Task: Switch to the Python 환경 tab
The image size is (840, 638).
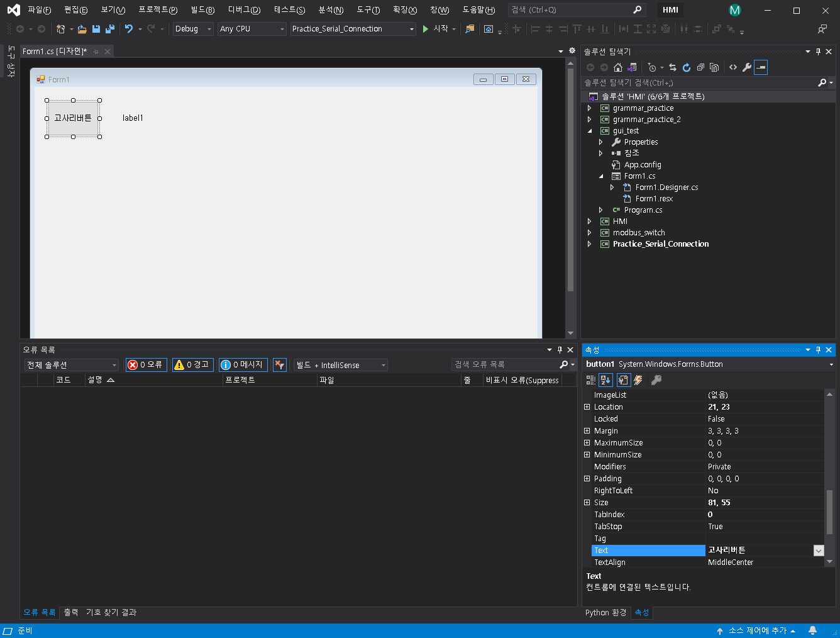Action: 605,613
